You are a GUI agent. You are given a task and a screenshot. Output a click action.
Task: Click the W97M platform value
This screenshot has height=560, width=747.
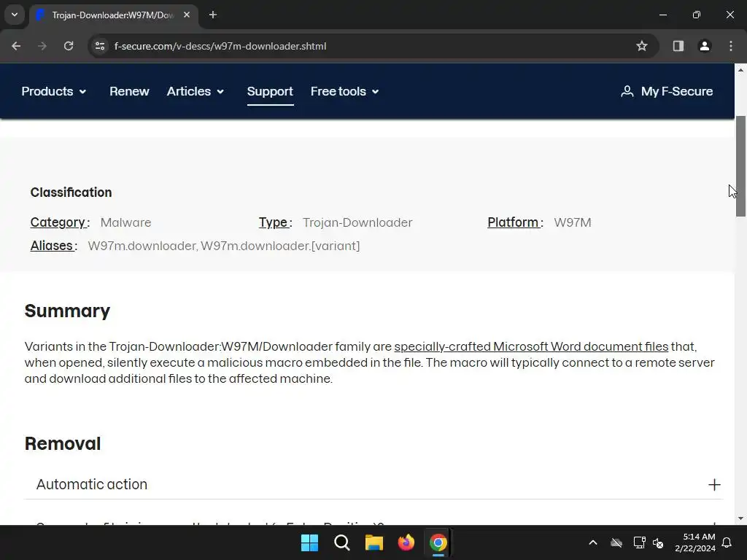point(573,222)
